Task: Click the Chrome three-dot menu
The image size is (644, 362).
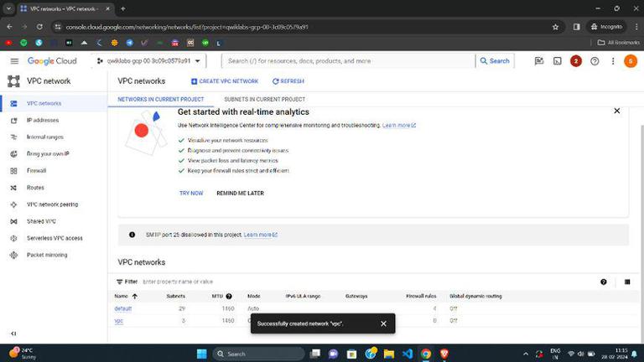Action: click(x=636, y=27)
